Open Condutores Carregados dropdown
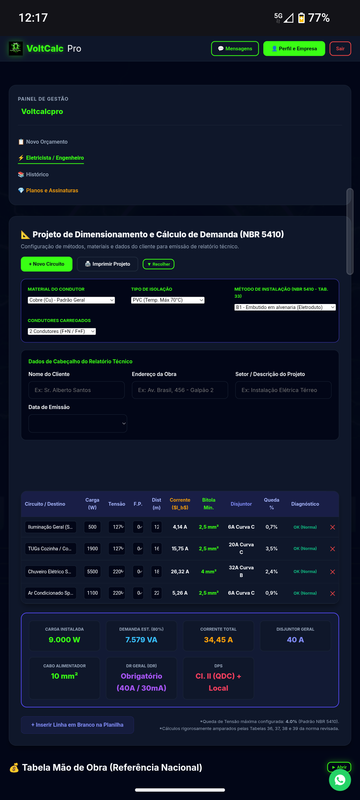Image resolution: width=360 pixels, height=800 pixels. (62, 331)
